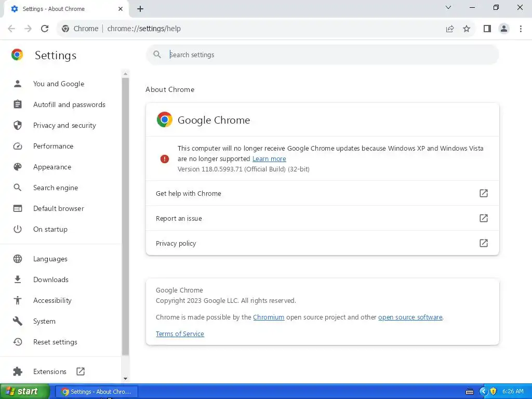This screenshot has width=532, height=399.
Task: Reload the page with refresh icon
Action: pyautogui.click(x=45, y=29)
